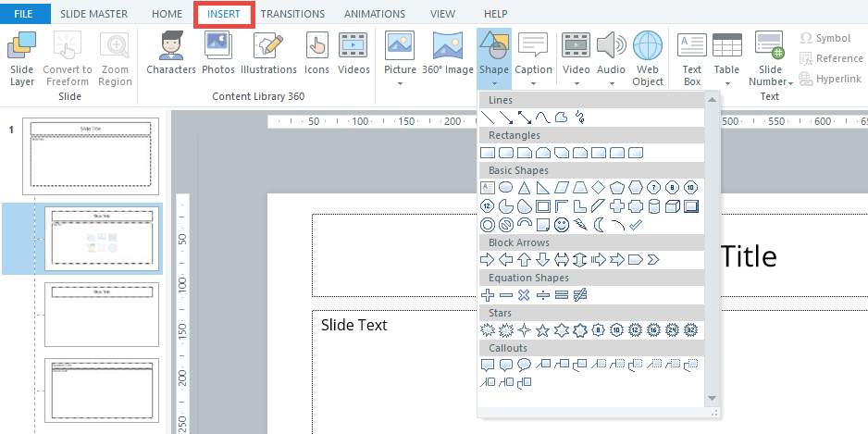Viewport: 868px width, 434px height.
Task: Insert the Moon shape
Action: [599, 225]
